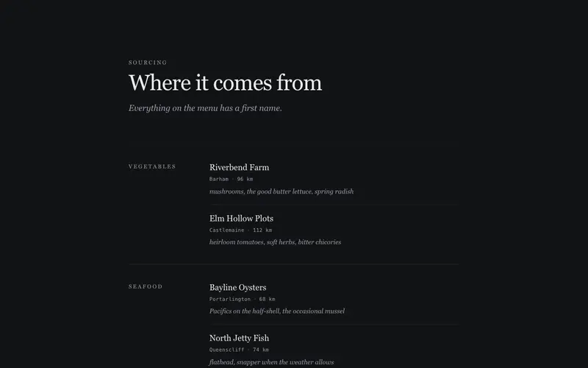Click the 'Castlemaine · 112 km' location line
This screenshot has height=368, width=588.
point(240,230)
